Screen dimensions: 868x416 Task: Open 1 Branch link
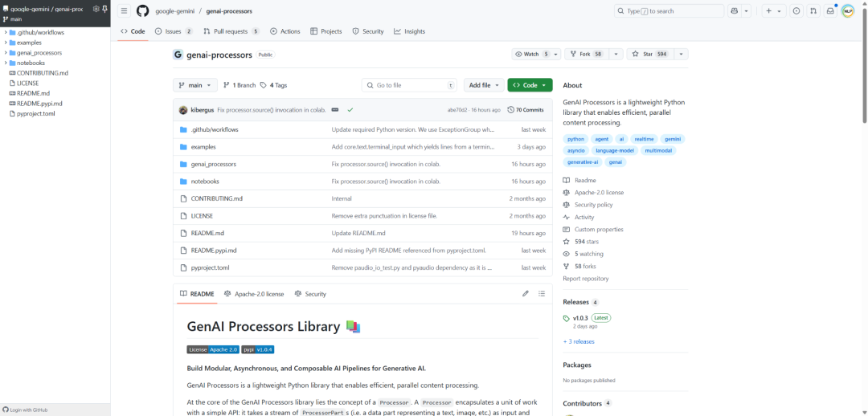click(240, 85)
